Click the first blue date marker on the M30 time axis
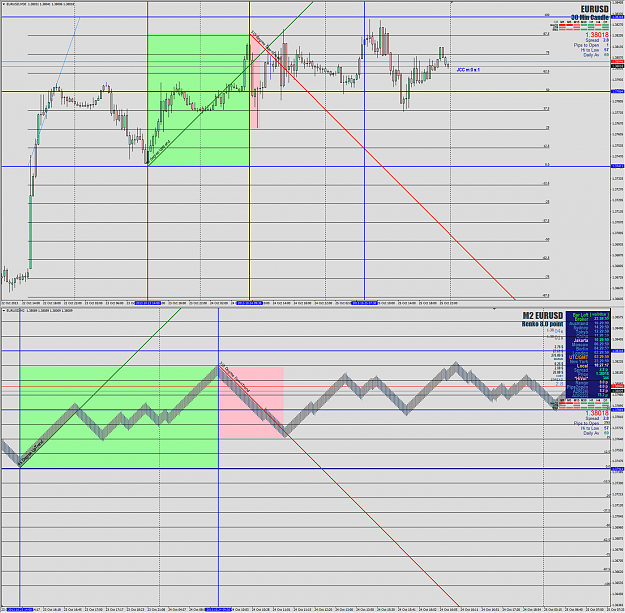Screen dimensions: 625x613 (148, 303)
